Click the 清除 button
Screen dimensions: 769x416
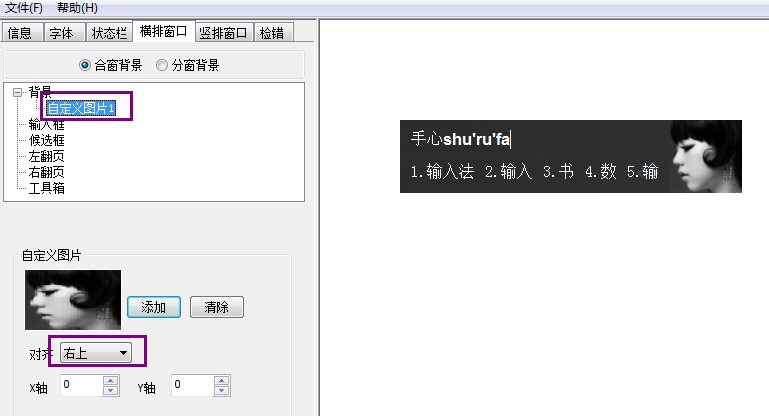[217, 307]
